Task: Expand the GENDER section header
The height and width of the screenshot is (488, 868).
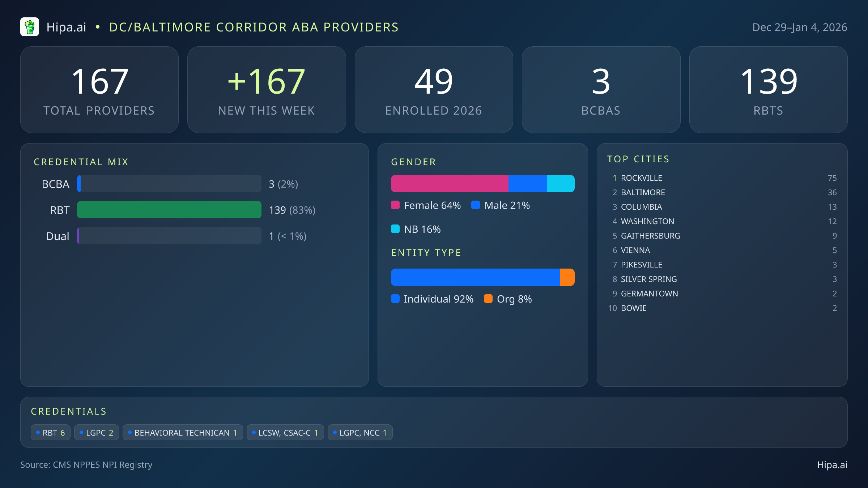Action: 413,162
